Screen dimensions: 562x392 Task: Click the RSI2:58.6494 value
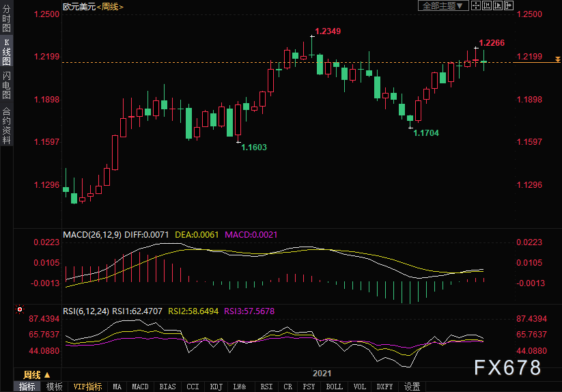(x=193, y=311)
